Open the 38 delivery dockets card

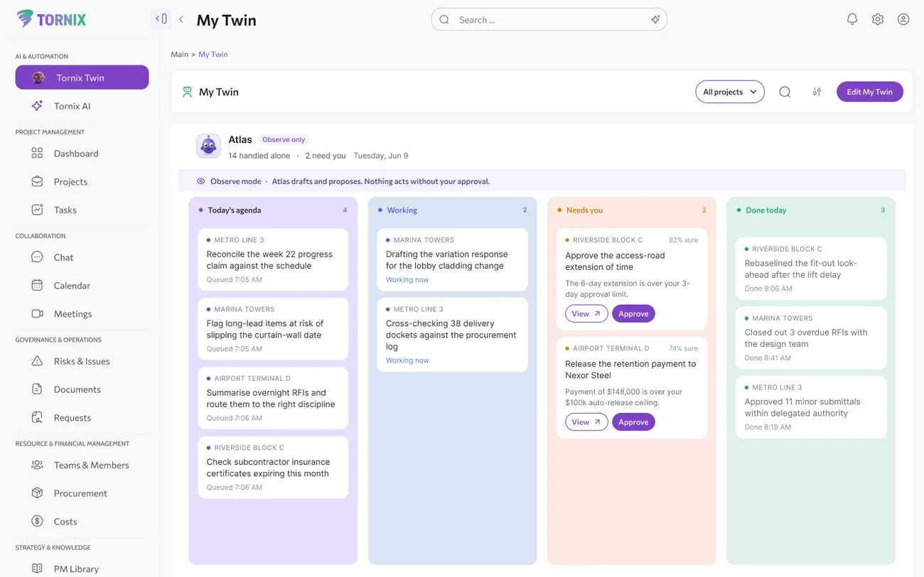(452, 335)
